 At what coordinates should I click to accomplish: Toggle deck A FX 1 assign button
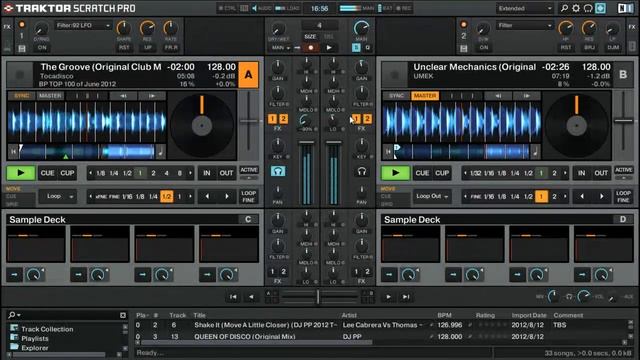272,119
